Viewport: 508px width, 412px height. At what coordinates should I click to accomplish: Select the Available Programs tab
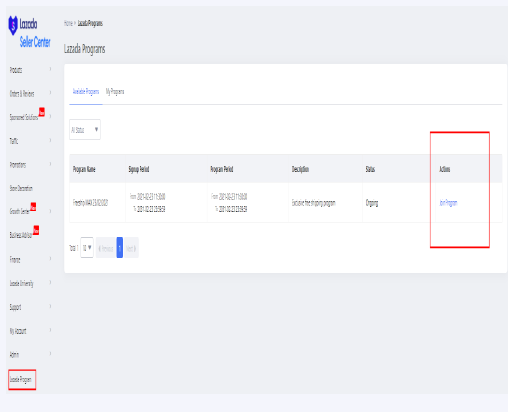click(86, 91)
